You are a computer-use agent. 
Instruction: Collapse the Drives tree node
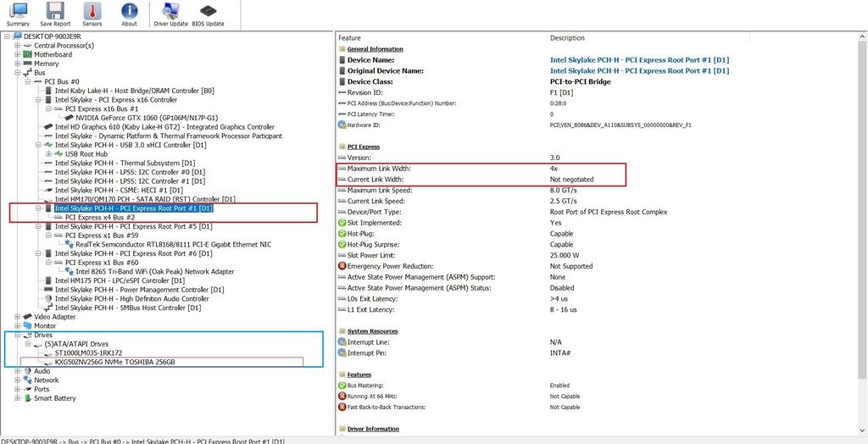(17, 335)
